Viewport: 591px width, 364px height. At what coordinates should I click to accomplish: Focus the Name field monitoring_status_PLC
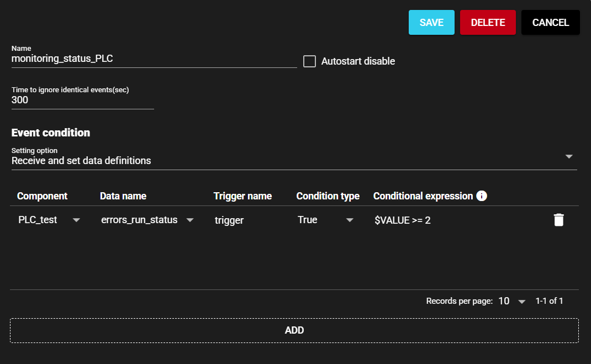154,59
